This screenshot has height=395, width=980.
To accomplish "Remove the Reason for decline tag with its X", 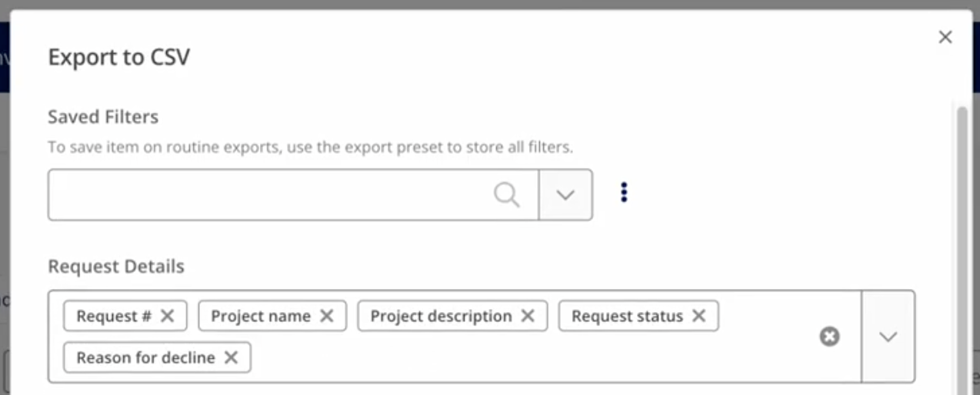I will point(231,357).
